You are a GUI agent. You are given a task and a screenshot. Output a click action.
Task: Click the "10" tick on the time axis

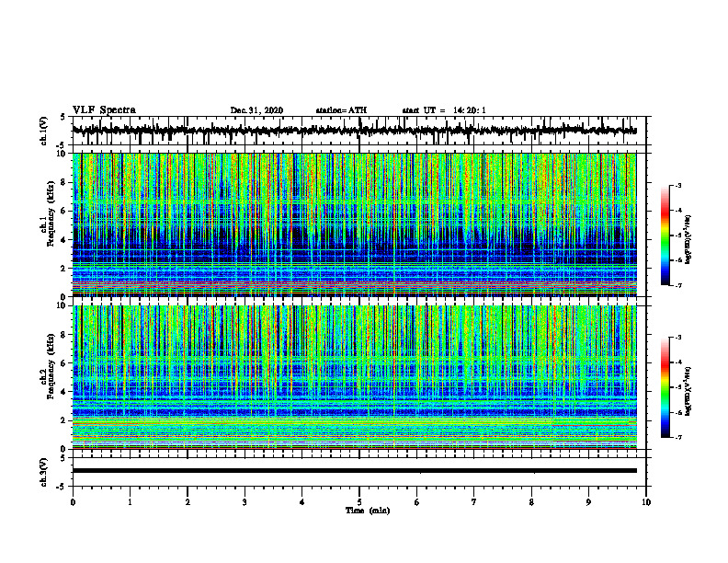(x=646, y=502)
